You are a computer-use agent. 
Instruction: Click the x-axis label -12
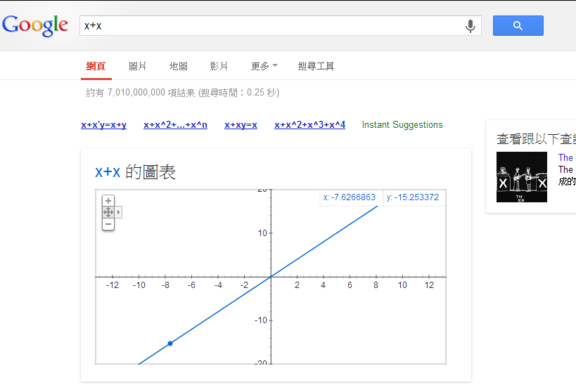pyautogui.click(x=113, y=285)
